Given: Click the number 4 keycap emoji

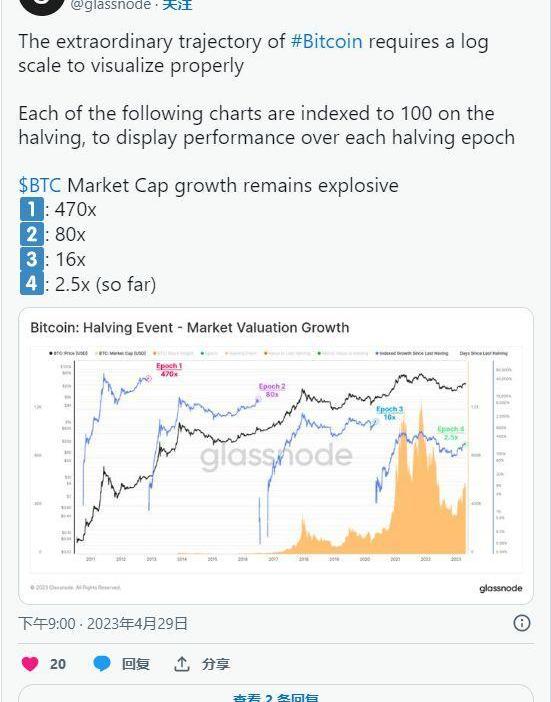Looking at the screenshot, I should (32, 283).
